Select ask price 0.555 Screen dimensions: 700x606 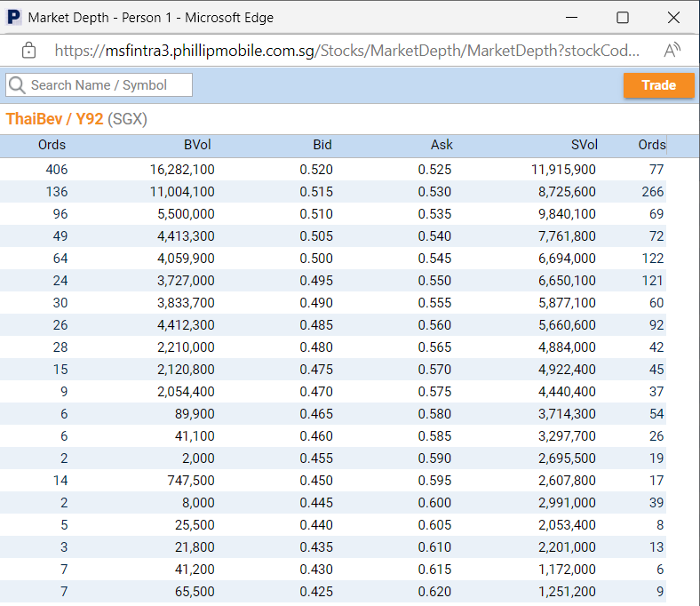pyautogui.click(x=434, y=303)
